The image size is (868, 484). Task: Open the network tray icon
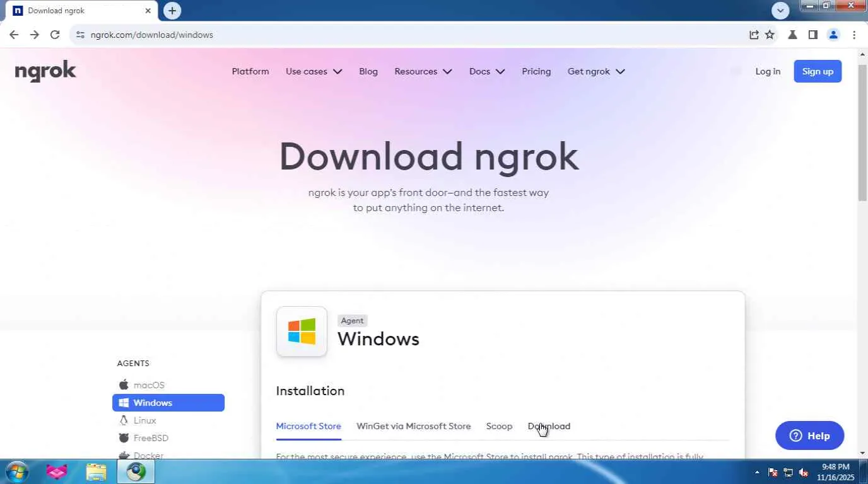788,472
